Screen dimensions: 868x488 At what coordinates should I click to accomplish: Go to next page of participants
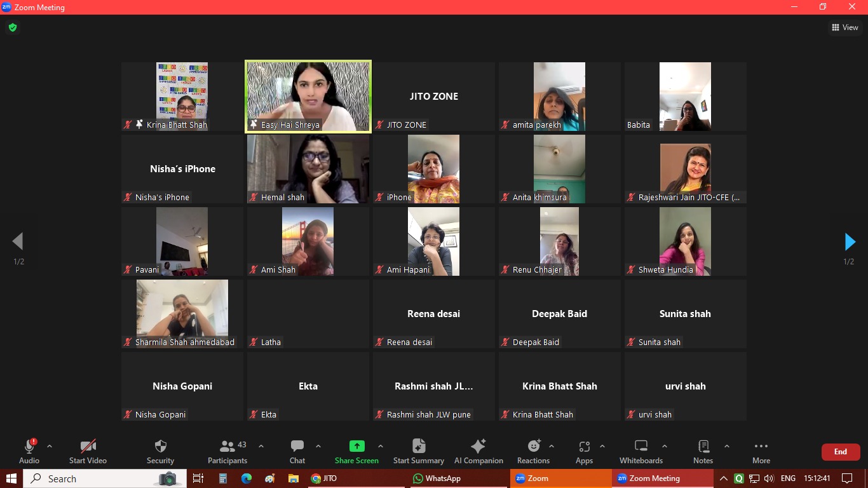tap(850, 241)
